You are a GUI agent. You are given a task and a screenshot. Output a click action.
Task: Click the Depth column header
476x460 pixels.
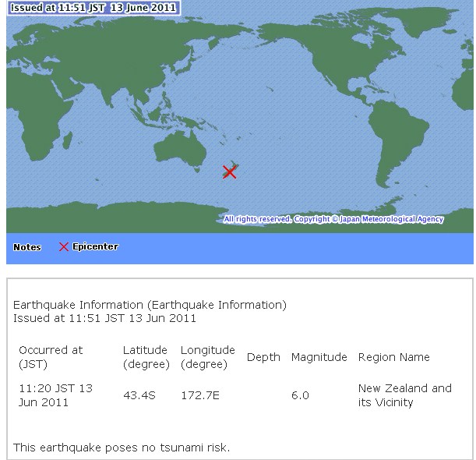263,357
